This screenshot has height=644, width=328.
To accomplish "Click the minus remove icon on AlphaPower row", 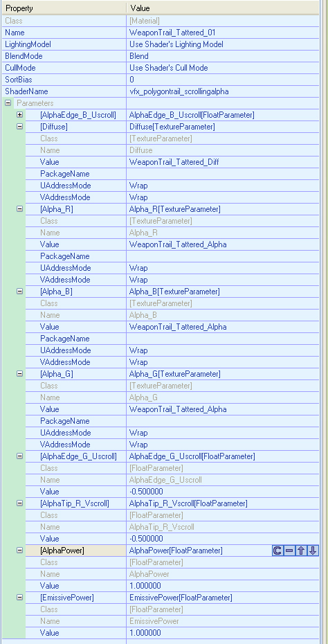I will pos(289,551).
